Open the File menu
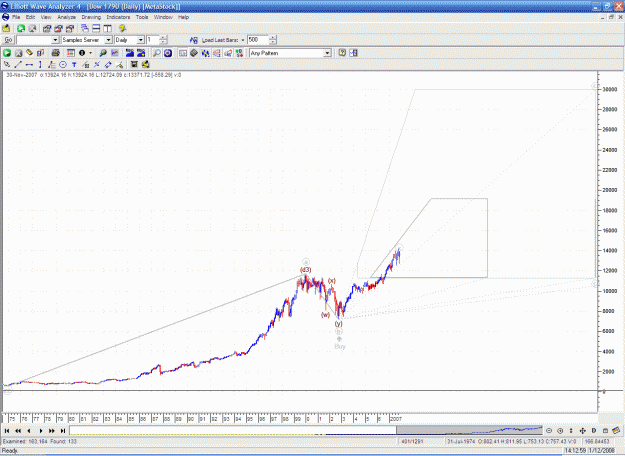Viewport: 625px width, 456px height. (x=16, y=17)
